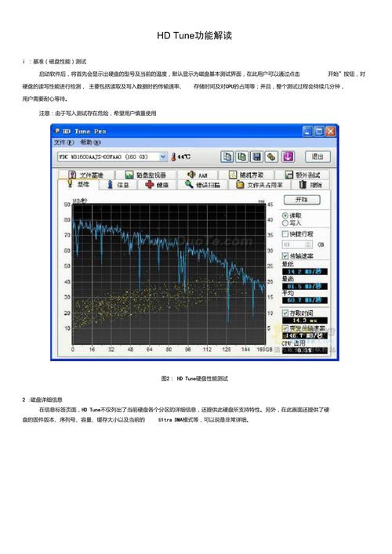Click the HD Tune功能解读 document title

tap(194, 35)
